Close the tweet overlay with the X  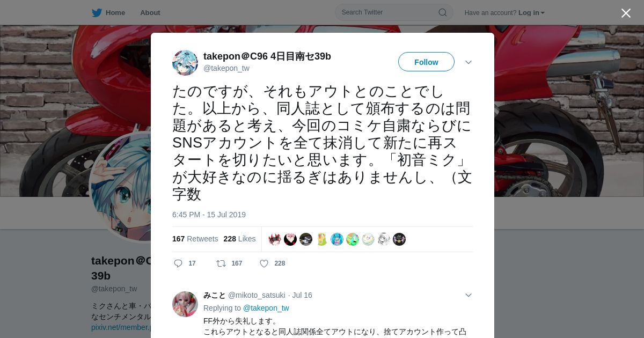click(626, 13)
